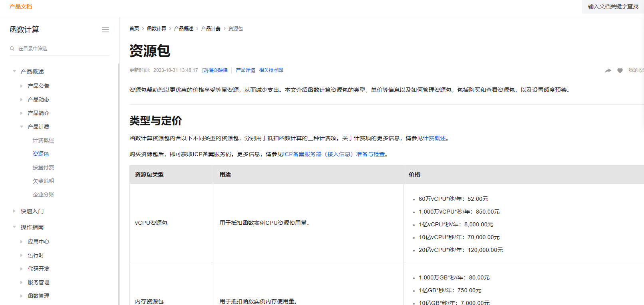Go to 首页 breadcrumb
644x305 pixels.
134,29
